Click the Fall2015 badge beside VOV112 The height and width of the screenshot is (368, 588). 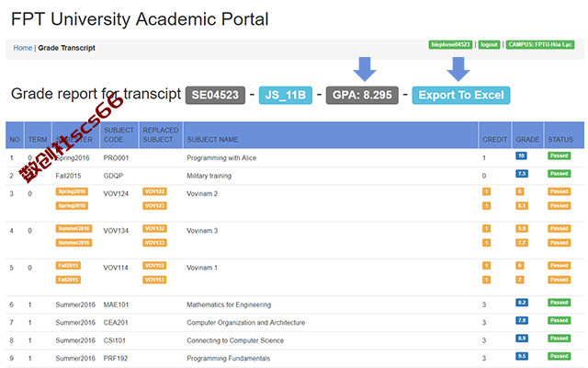[x=68, y=266]
